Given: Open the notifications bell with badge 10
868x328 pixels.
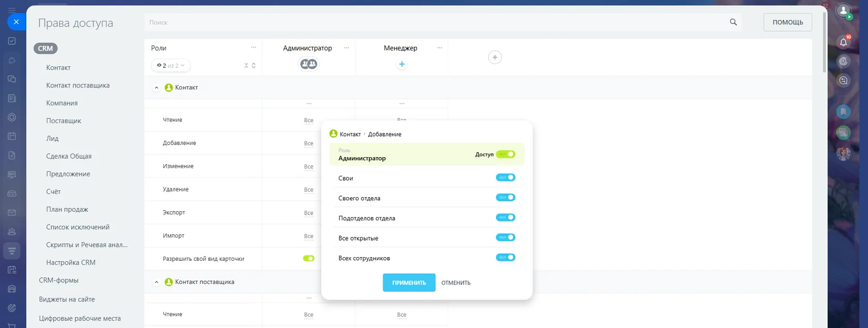Looking at the screenshot, I should pos(843,42).
